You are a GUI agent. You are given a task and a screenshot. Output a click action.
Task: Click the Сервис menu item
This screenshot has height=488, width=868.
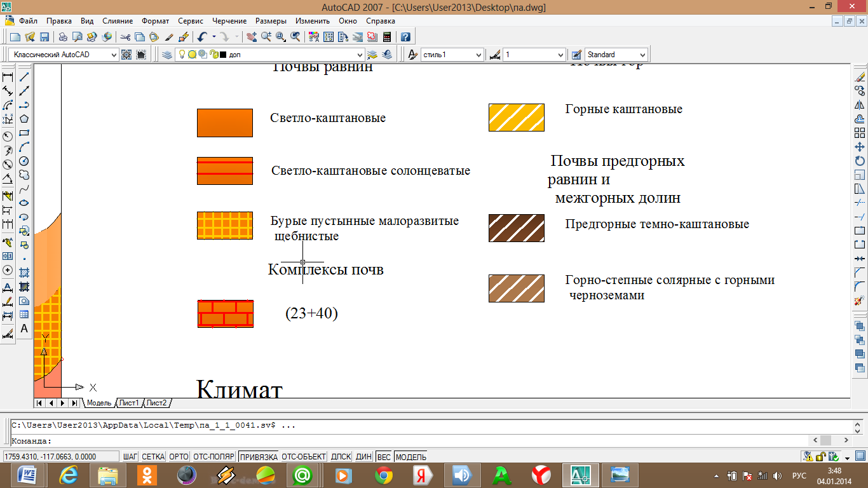[x=191, y=21]
